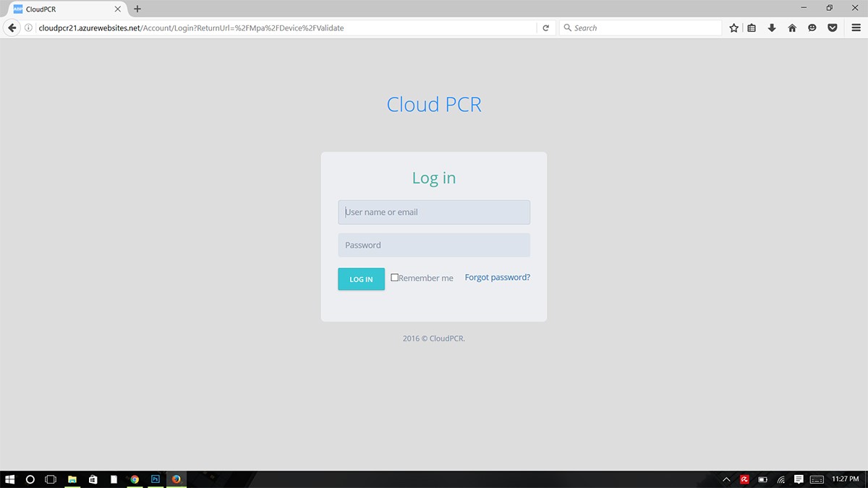Image resolution: width=868 pixels, height=488 pixels.
Task: Click the Cloud PCR heading link
Action: click(x=434, y=104)
